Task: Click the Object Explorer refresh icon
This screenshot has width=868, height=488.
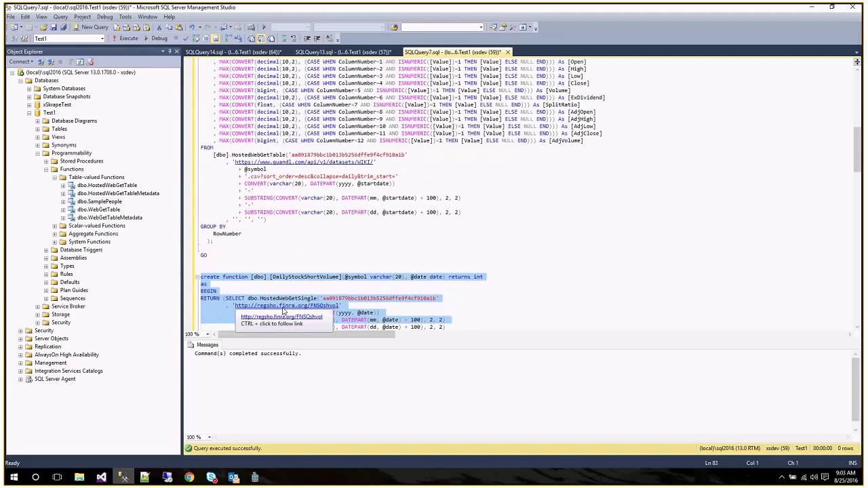Action: coord(79,62)
